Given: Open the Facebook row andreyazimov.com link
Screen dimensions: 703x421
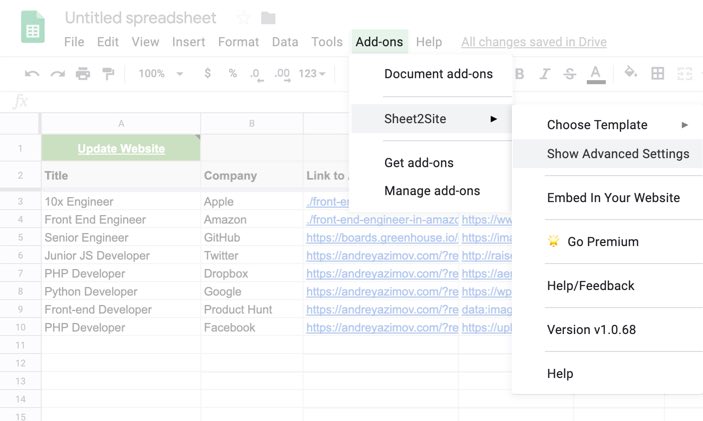Looking at the screenshot, I should point(382,327).
